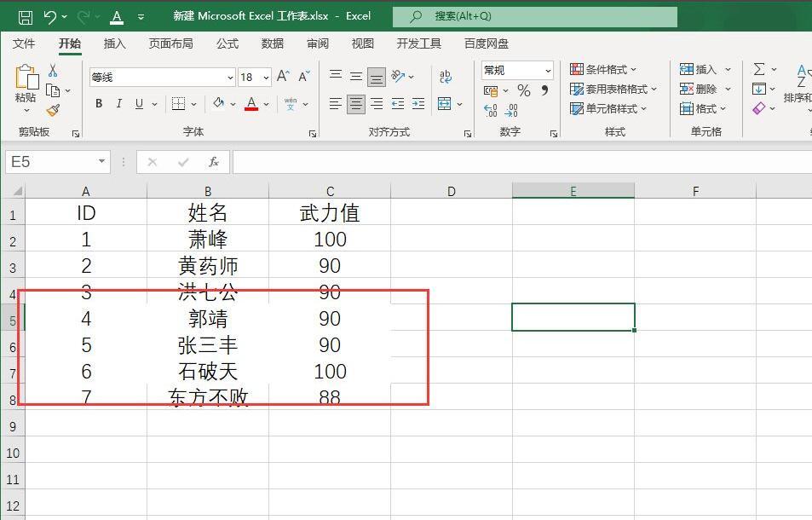812x520 pixels.
Task: Click the phonetic guide wén icon
Action: click(291, 104)
